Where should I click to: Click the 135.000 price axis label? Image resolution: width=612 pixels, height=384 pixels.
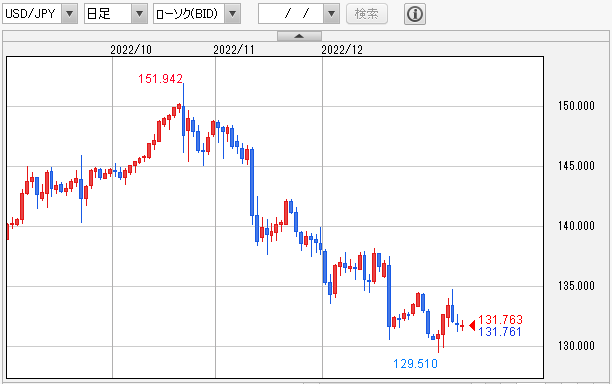click(x=576, y=286)
